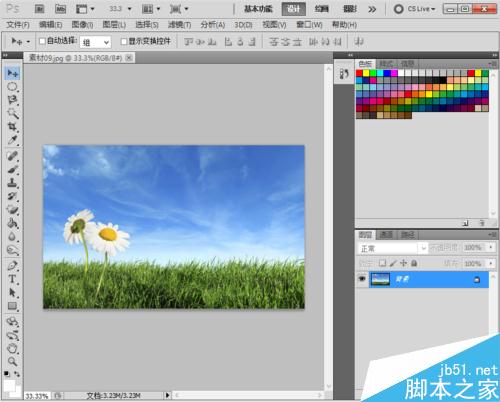500x402 pixels.
Task: Select the Move tool in toolbox
Action: (12, 73)
